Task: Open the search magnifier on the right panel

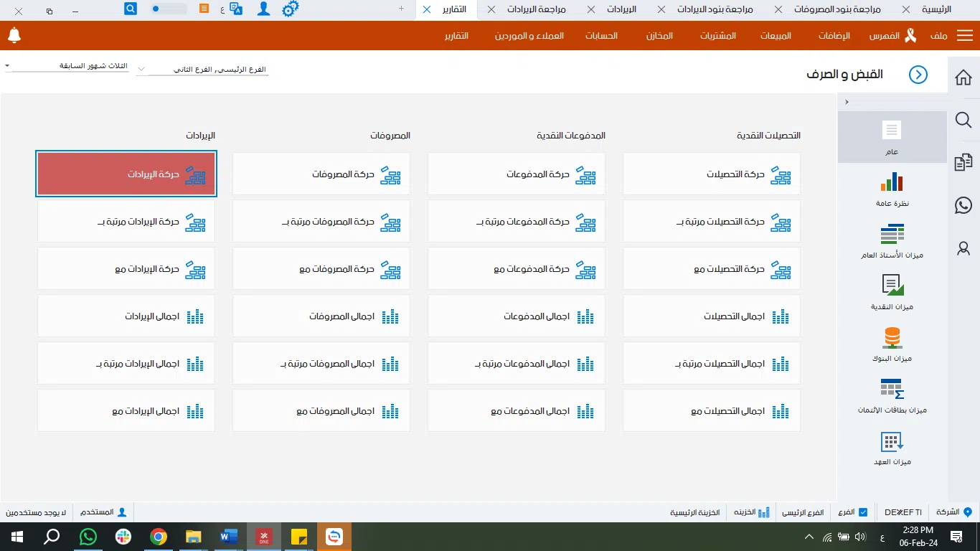Action: click(x=963, y=121)
